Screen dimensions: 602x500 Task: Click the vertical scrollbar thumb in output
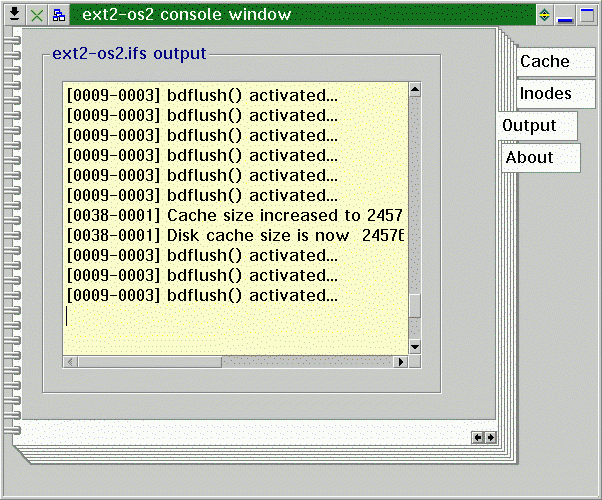point(415,305)
